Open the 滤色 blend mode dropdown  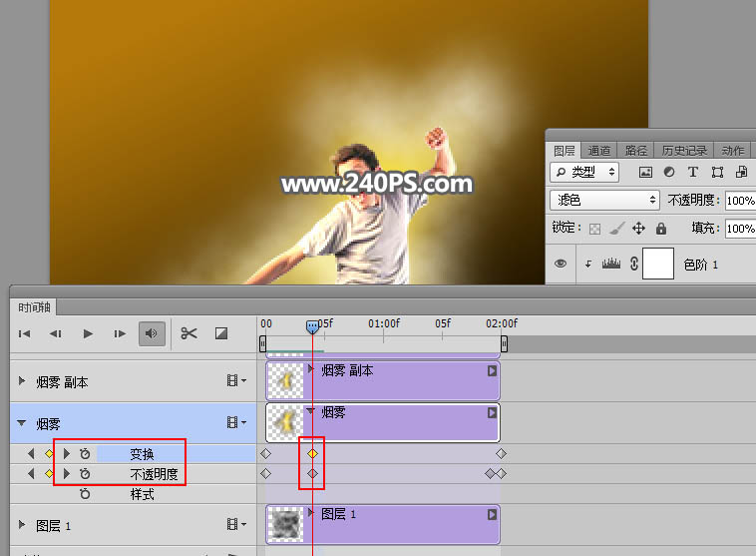[x=604, y=200]
